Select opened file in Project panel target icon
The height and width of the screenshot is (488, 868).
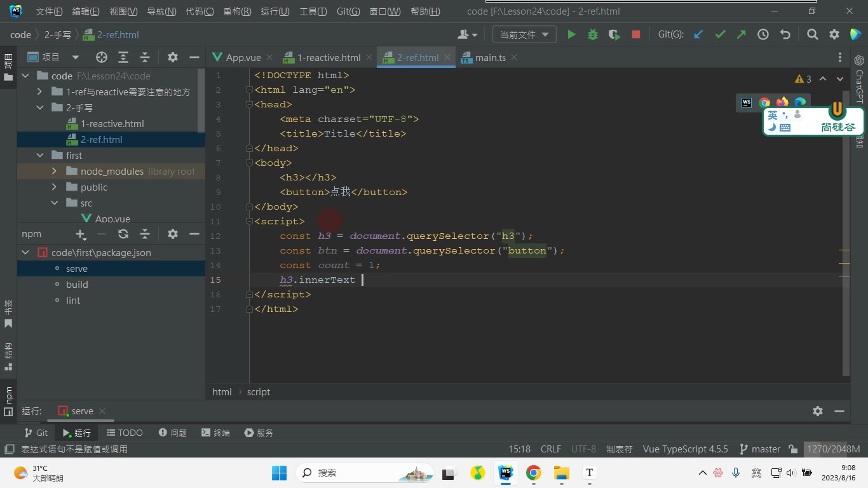click(101, 57)
